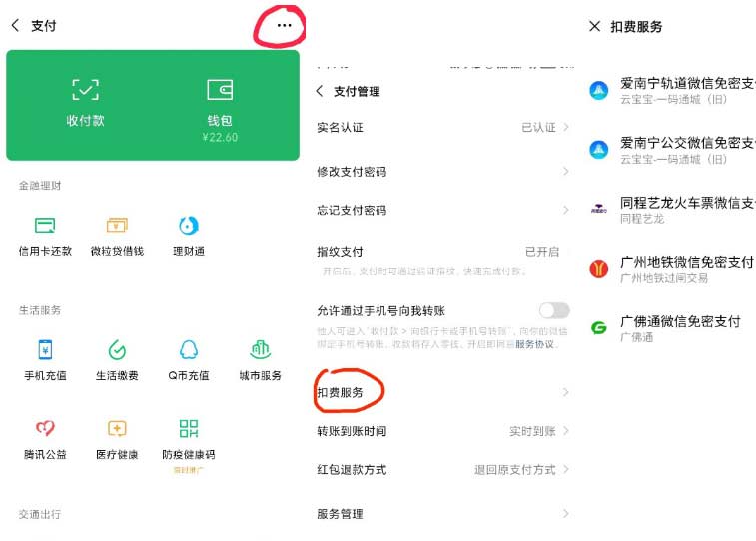Tap 支付管理 page title

pos(357,91)
